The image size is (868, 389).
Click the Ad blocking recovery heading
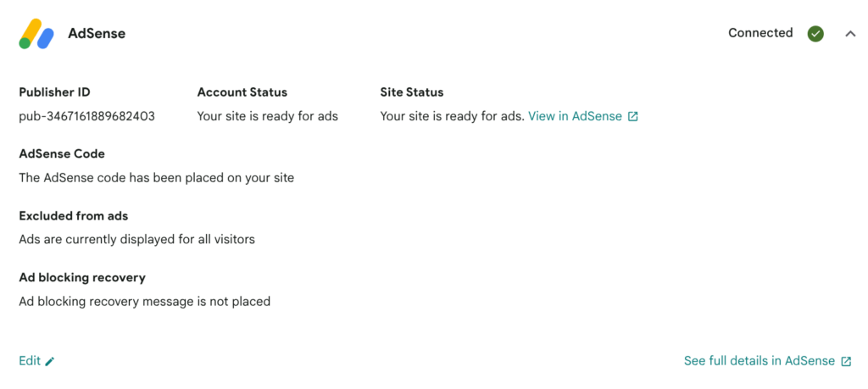click(82, 277)
